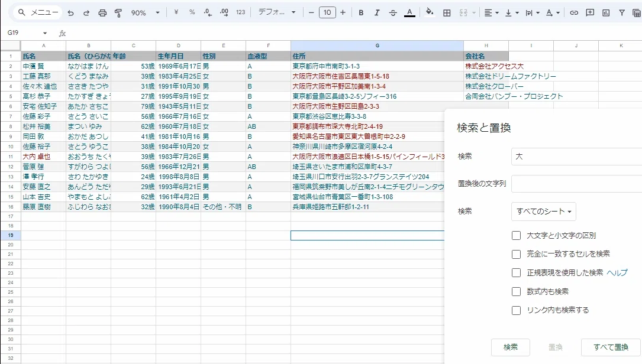
Task: Insert a link
Action: pyautogui.click(x=574, y=12)
